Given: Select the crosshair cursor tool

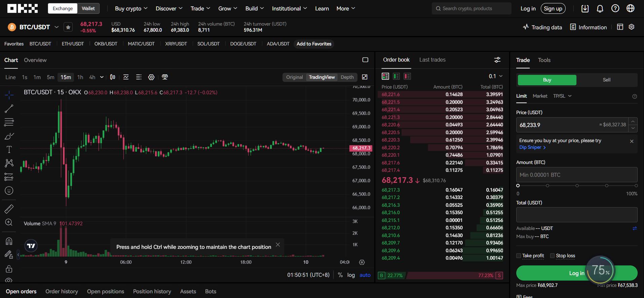Looking at the screenshot, I should (x=9, y=95).
